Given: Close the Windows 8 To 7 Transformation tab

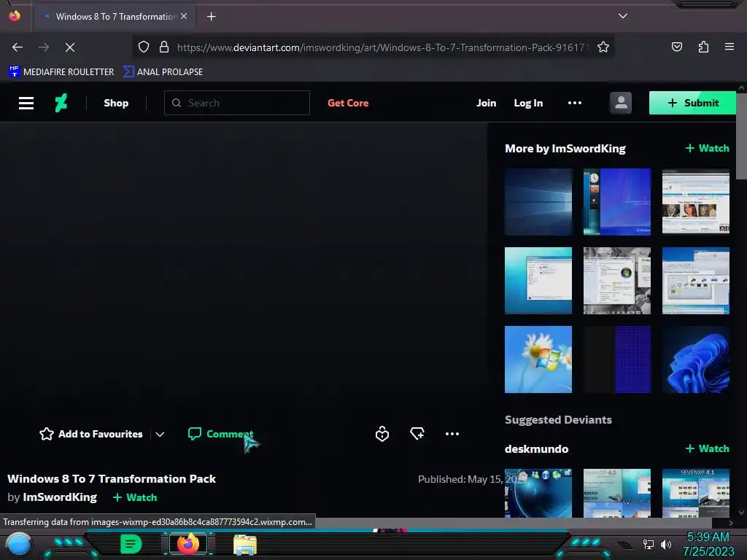Looking at the screenshot, I should tap(184, 16).
